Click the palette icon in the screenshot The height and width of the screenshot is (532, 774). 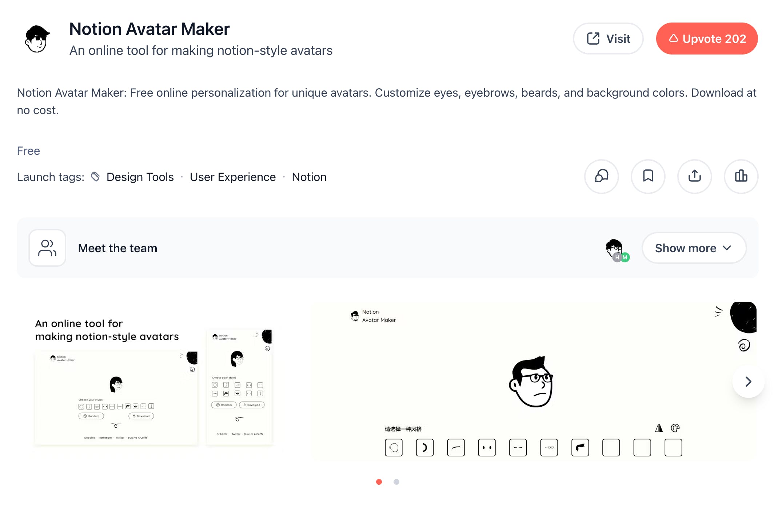(675, 428)
